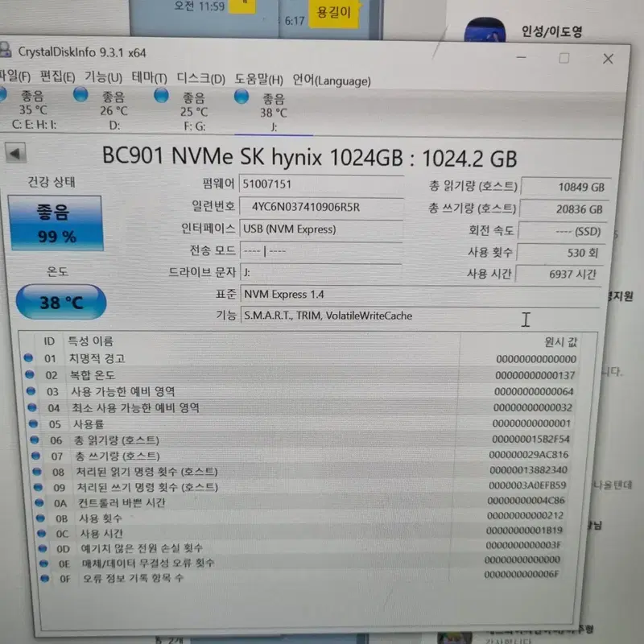644x644 pixels.
Task: Open the 언어(Language) menu
Action: [x=332, y=80]
